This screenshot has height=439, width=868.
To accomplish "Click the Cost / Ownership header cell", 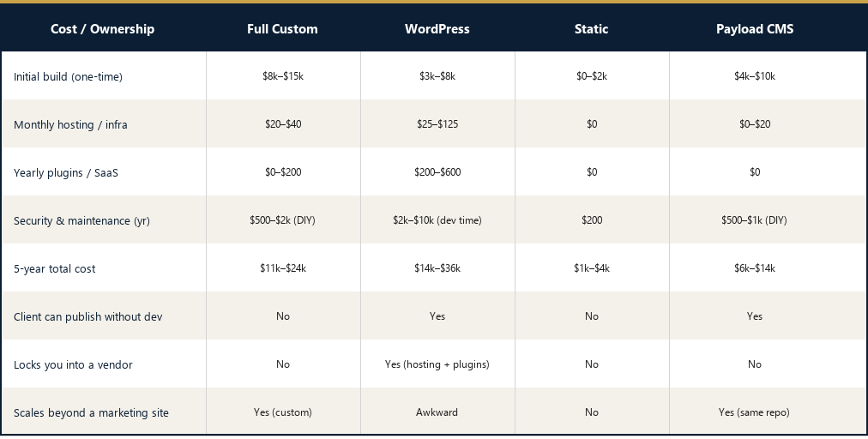I will click(x=102, y=29).
